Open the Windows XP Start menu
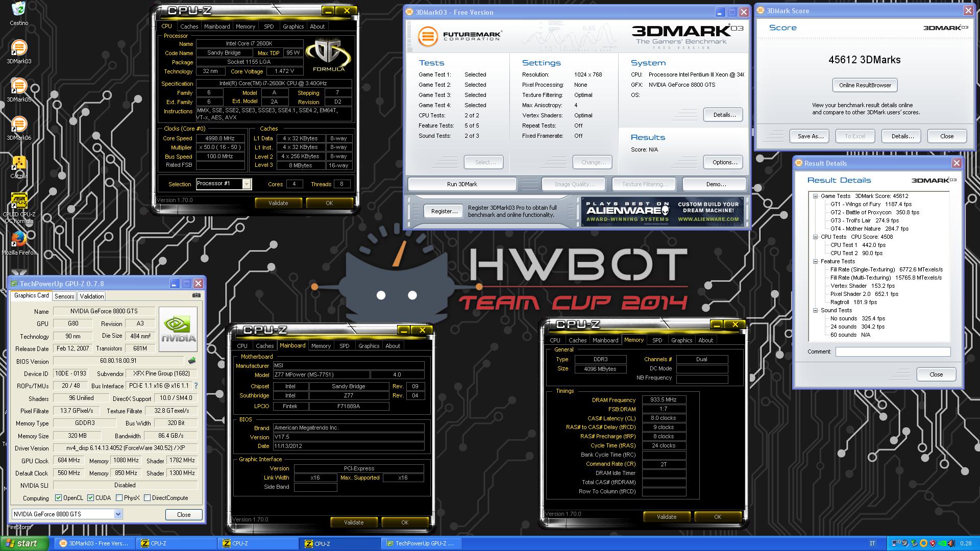This screenshot has height=551, width=980. click(x=24, y=543)
